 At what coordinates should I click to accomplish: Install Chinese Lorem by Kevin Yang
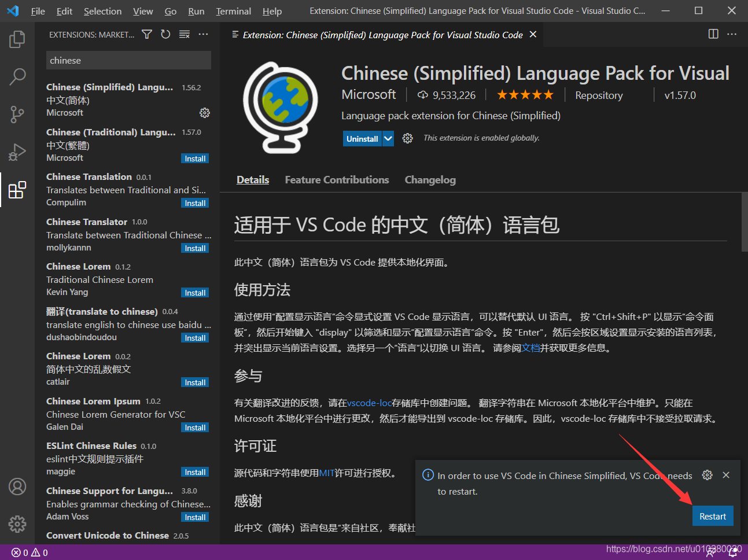pyautogui.click(x=195, y=293)
